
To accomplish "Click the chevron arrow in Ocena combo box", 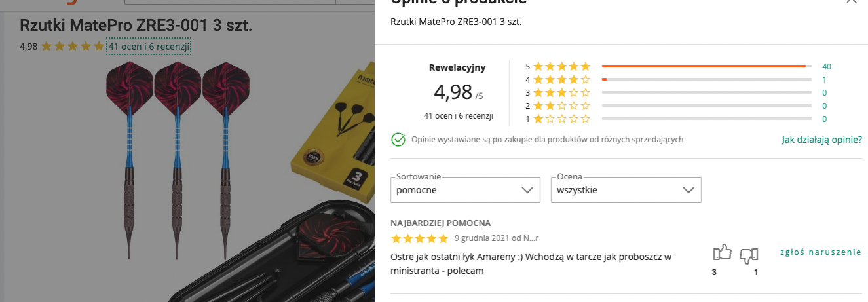I will [x=688, y=190].
